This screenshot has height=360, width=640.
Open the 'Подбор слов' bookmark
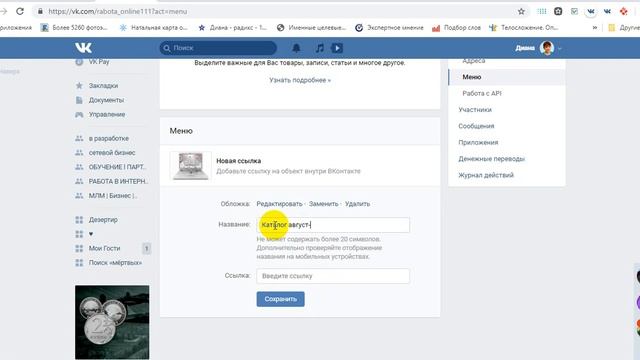[x=456, y=28]
